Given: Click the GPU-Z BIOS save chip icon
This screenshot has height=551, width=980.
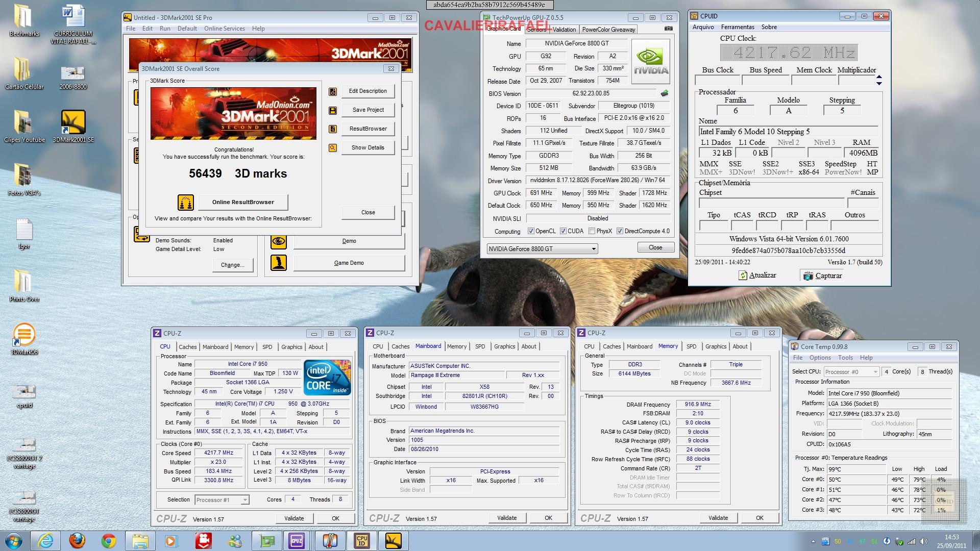Looking at the screenshot, I should tap(664, 93).
